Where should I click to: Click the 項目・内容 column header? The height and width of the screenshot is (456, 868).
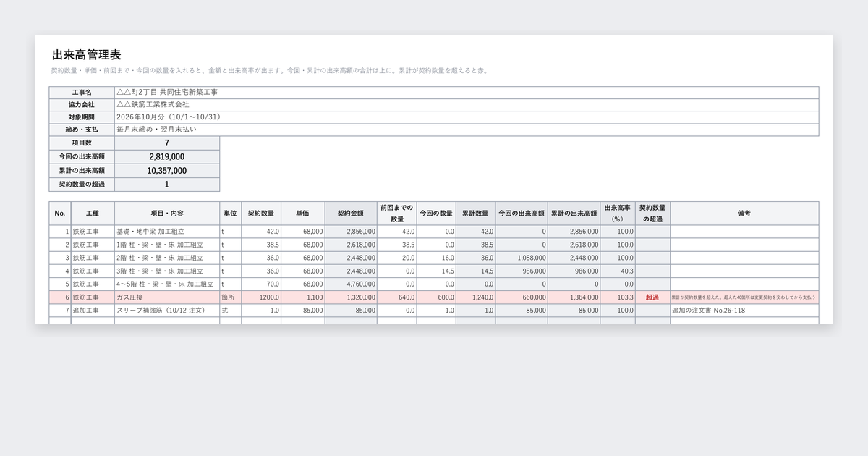point(167,214)
